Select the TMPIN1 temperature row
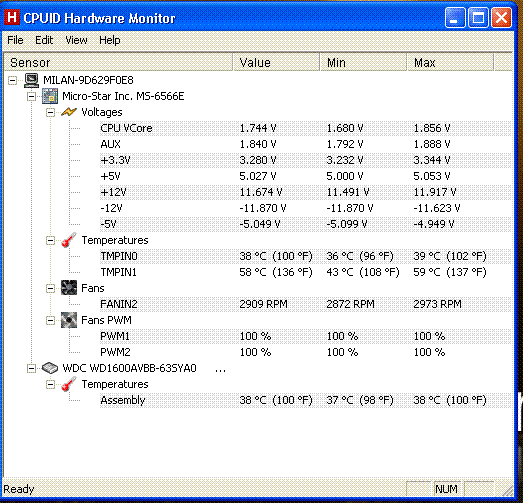Image resolution: width=523 pixels, height=503 pixels. tap(305, 272)
